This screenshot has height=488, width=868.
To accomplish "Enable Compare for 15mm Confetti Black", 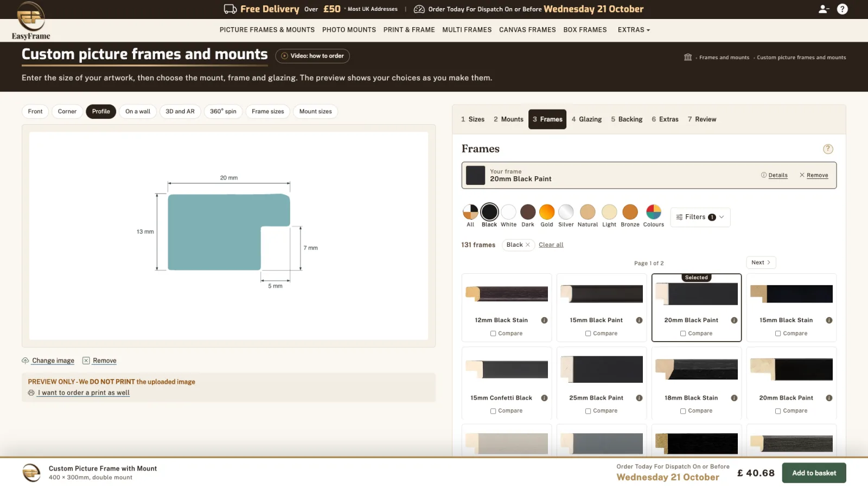I will (x=493, y=411).
